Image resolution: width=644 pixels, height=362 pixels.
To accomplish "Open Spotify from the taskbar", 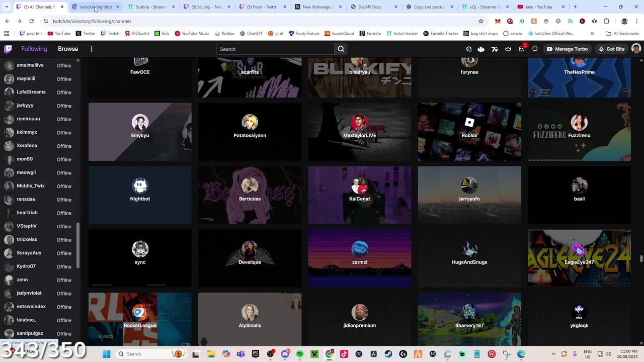I will point(300,354).
